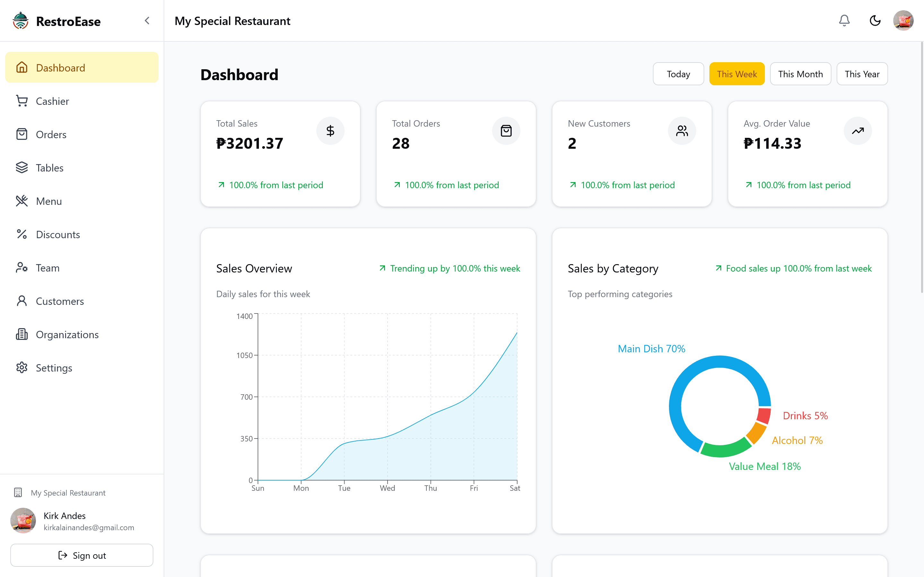Click the Discounts icon in sidebar
This screenshot has width=924, height=577.
[22, 234]
